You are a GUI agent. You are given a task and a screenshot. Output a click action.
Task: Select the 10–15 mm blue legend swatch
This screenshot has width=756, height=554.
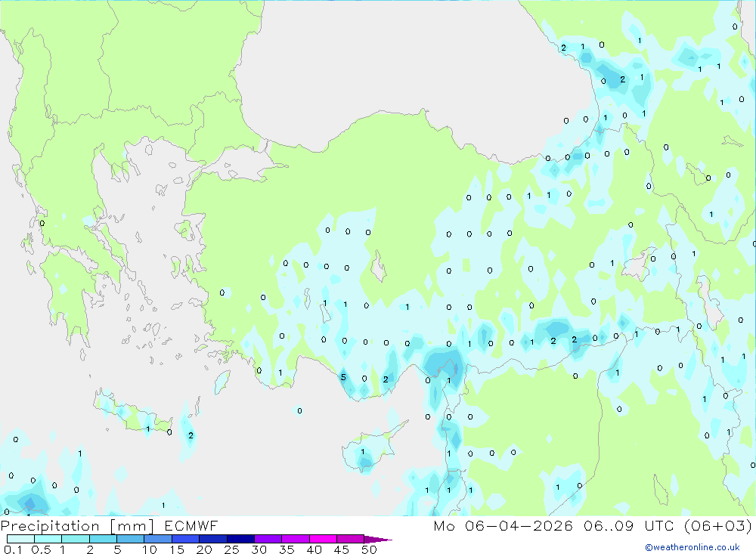[158, 539]
